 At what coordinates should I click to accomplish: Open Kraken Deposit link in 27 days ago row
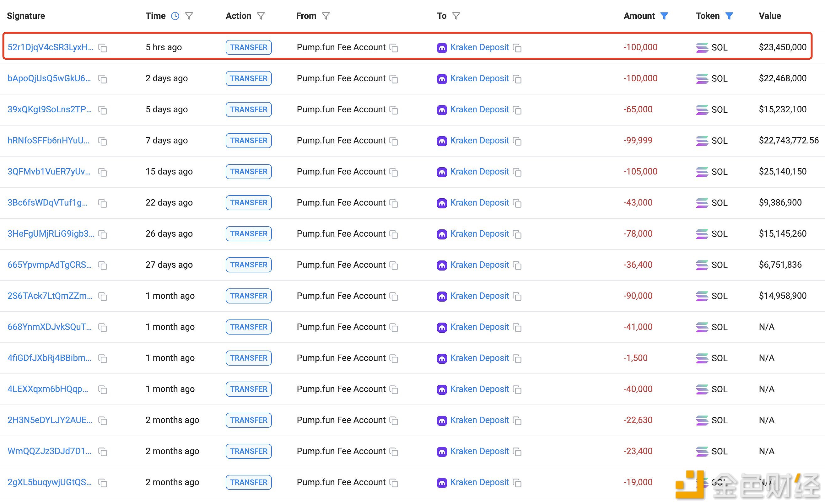479,265
